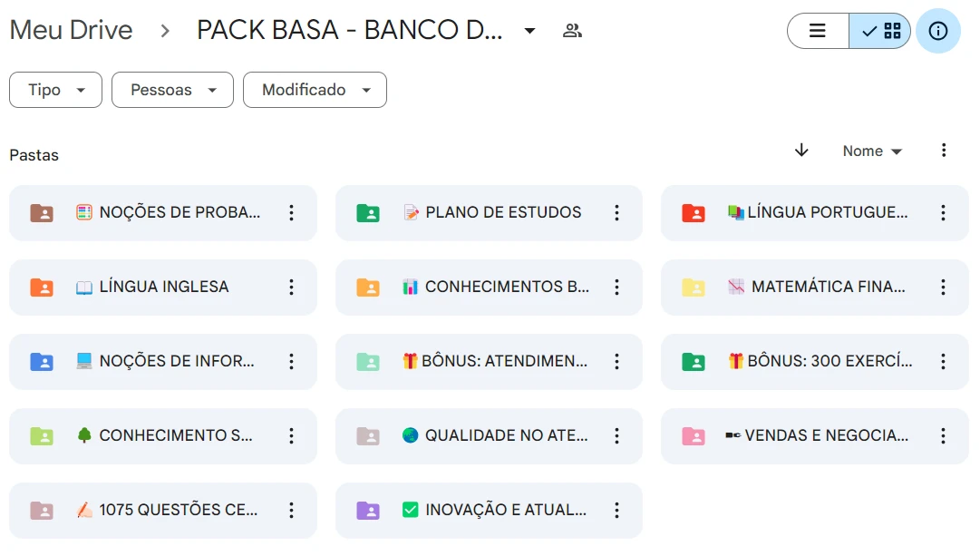This screenshot has width=980, height=556.
Task: Open the Nome sort-by menu
Action: point(872,151)
